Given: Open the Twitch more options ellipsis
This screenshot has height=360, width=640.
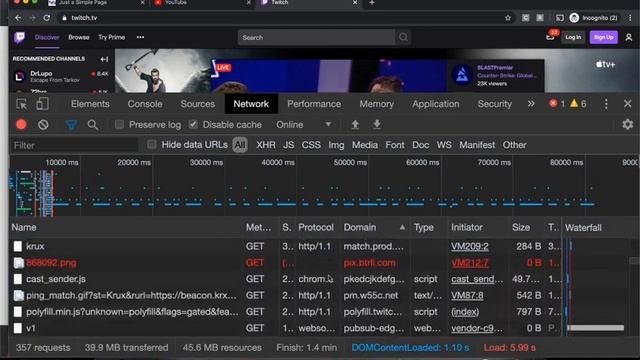Looking at the screenshot, I should point(140,37).
